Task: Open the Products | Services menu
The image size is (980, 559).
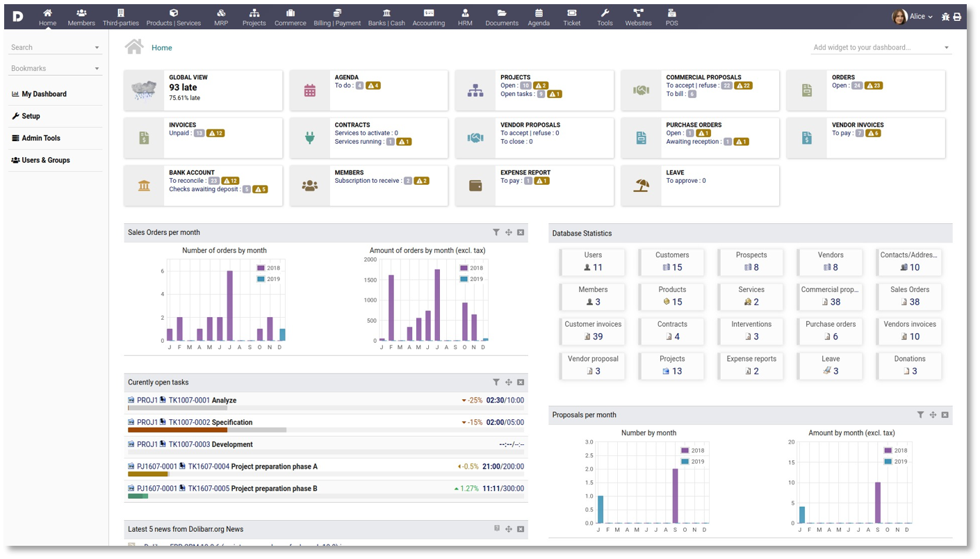Action: point(174,17)
